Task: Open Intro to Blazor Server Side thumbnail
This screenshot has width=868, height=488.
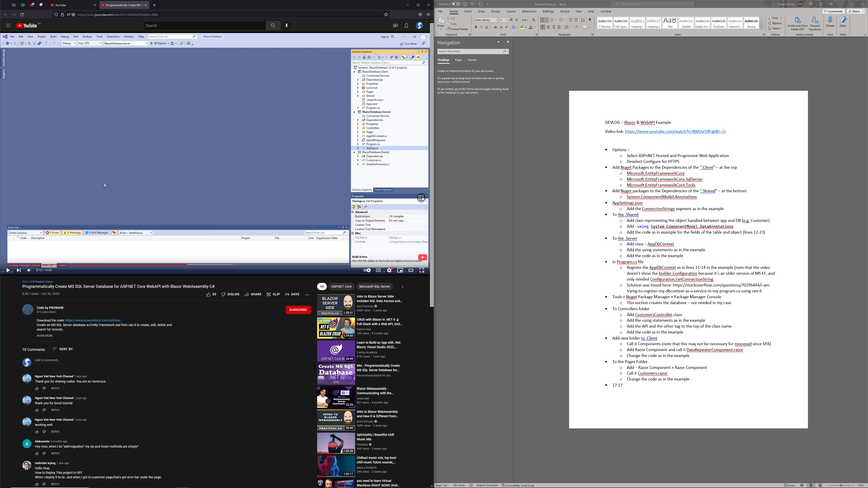Action: [336, 305]
